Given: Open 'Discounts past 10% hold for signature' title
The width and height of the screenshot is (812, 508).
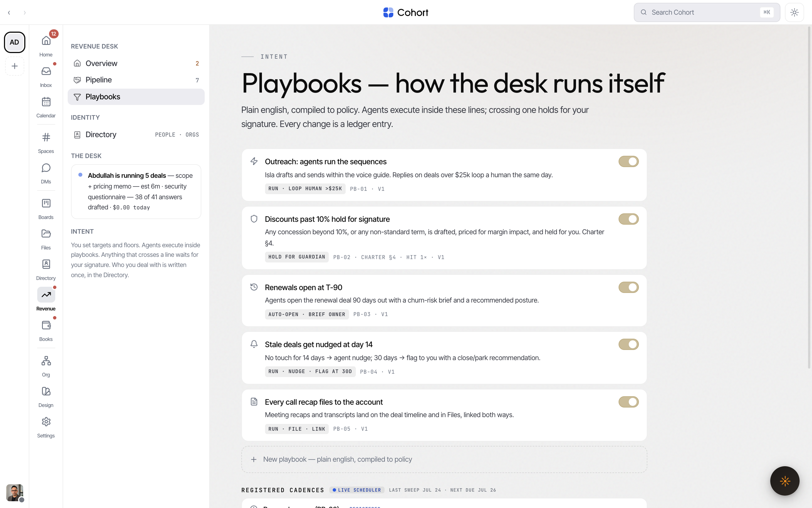Looking at the screenshot, I should coord(327,219).
